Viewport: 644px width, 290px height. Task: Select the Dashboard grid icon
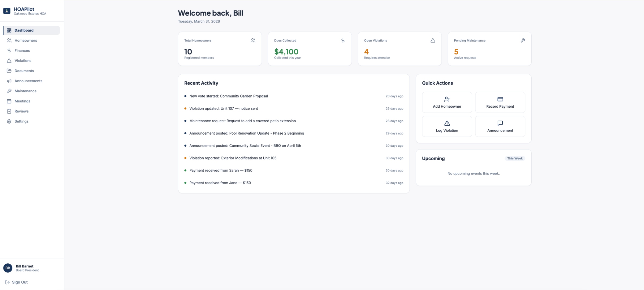coord(9,30)
